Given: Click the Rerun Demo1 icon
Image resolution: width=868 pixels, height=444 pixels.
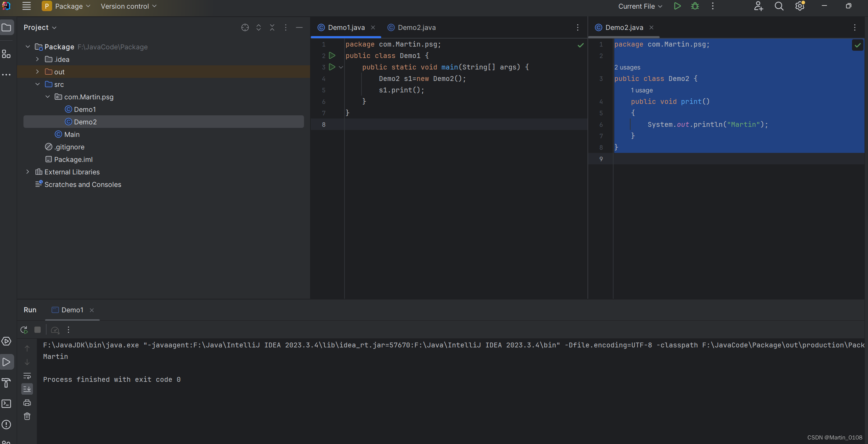Looking at the screenshot, I should click(24, 330).
